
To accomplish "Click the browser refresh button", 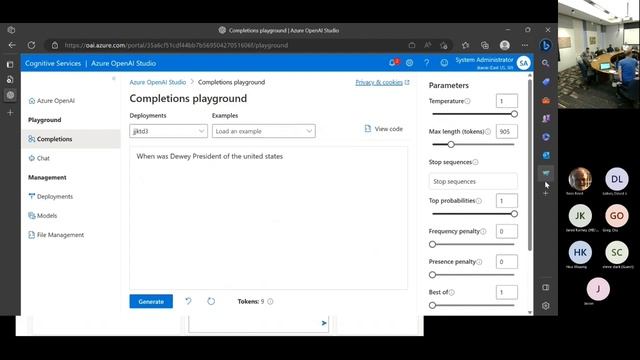I will [31, 45].
